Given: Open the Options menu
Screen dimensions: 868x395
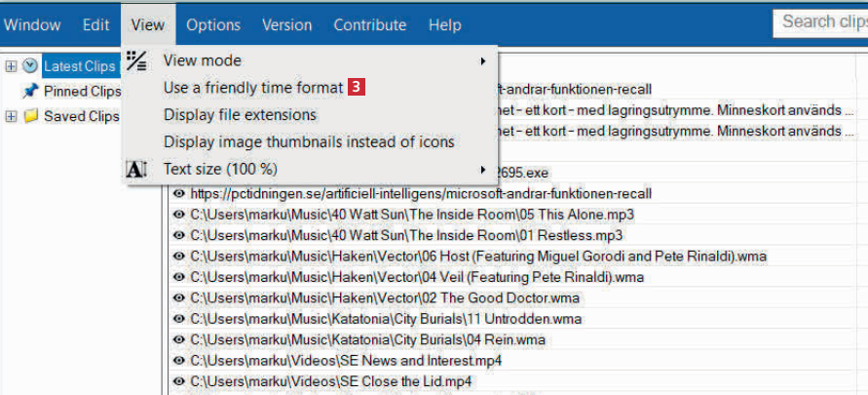Looking at the screenshot, I should [213, 24].
